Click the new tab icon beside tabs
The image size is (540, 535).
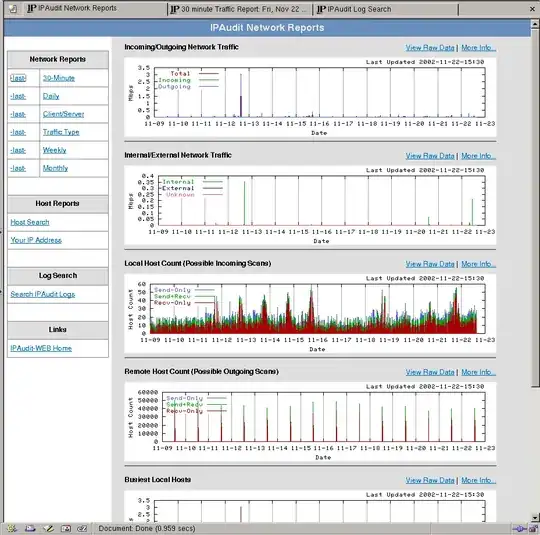pyautogui.click(x=13, y=9)
